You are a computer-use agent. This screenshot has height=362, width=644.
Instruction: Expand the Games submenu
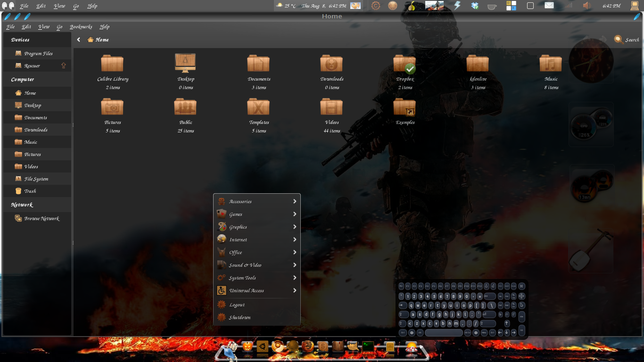257,214
